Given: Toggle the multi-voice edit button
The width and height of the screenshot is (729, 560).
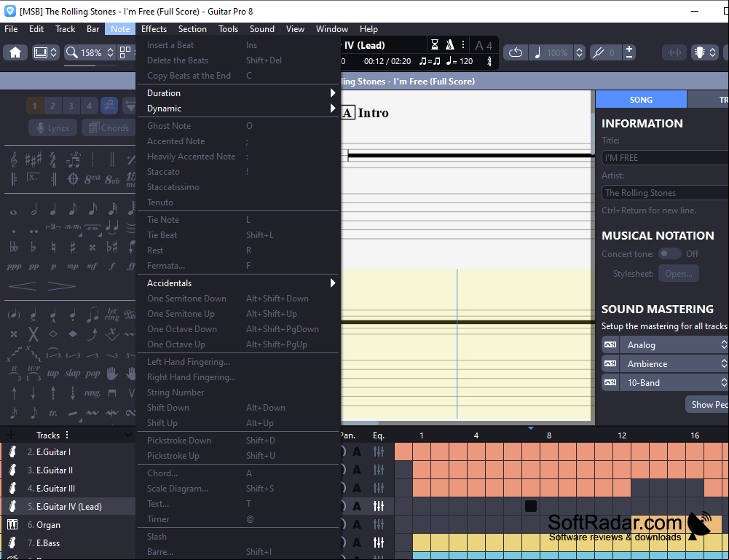Looking at the screenshot, I should point(109,106).
